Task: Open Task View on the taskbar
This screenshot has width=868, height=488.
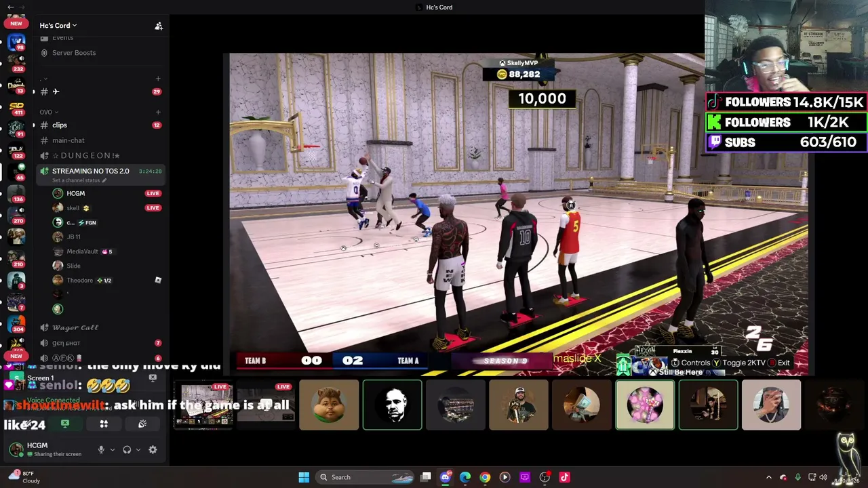Action: [426, 477]
